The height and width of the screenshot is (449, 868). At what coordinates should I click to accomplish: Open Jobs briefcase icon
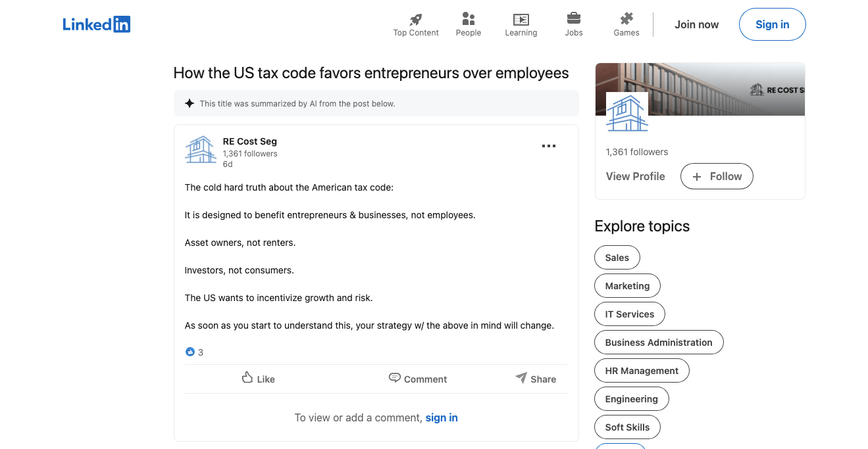click(573, 19)
